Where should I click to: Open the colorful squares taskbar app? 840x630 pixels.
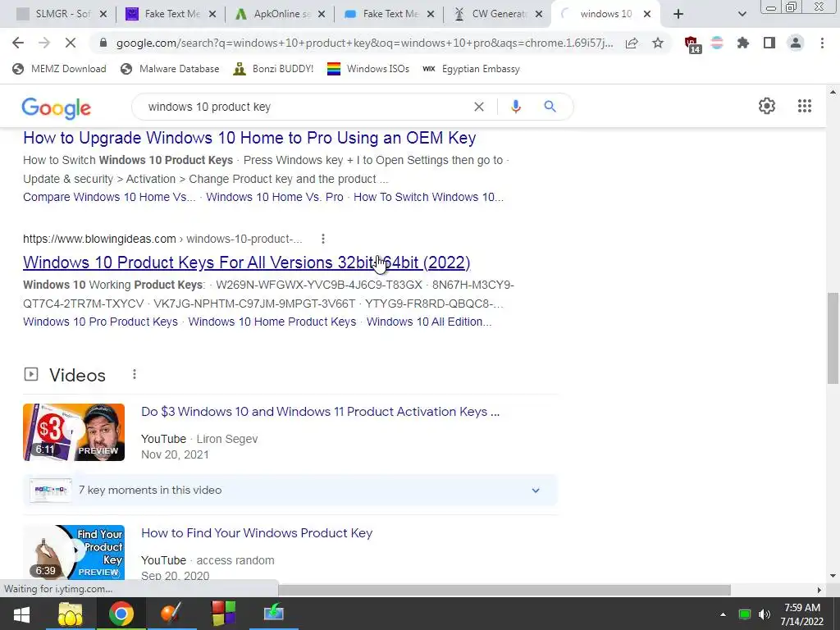click(x=223, y=614)
